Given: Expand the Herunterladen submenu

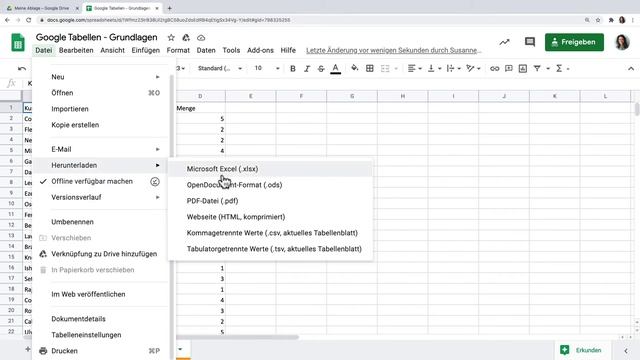Looking at the screenshot, I should (x=100, y=165).
